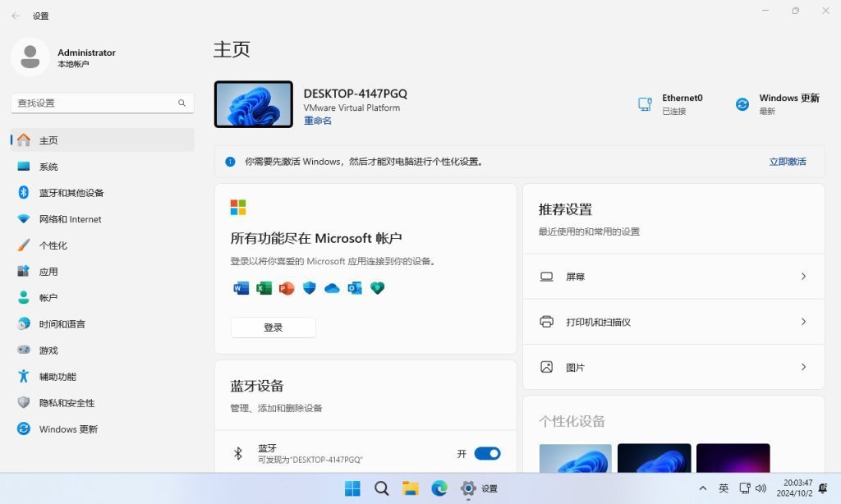
Task: Open 游戏 settings from the sidebar
Action: (x=48, y=350)
